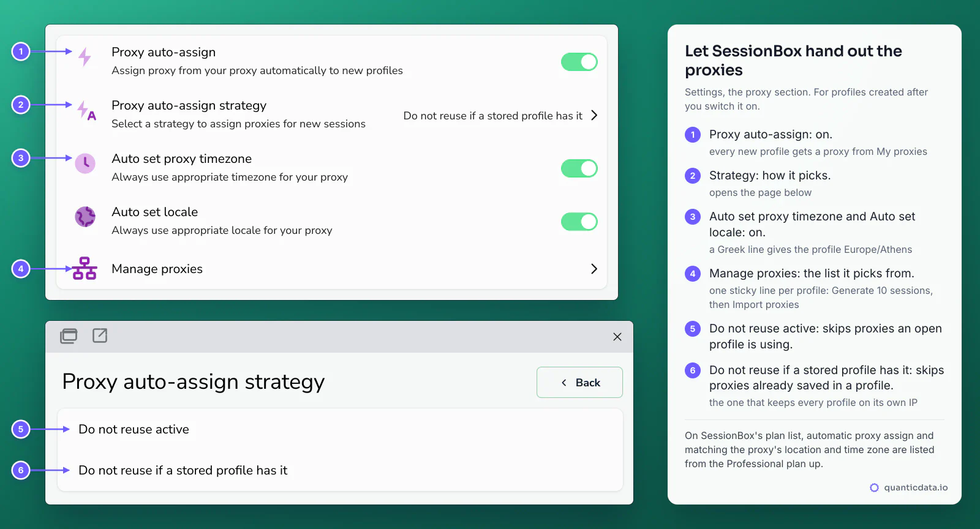Click the quanticdata.io text
Screen dimensions: 980x529
point(916,487)
